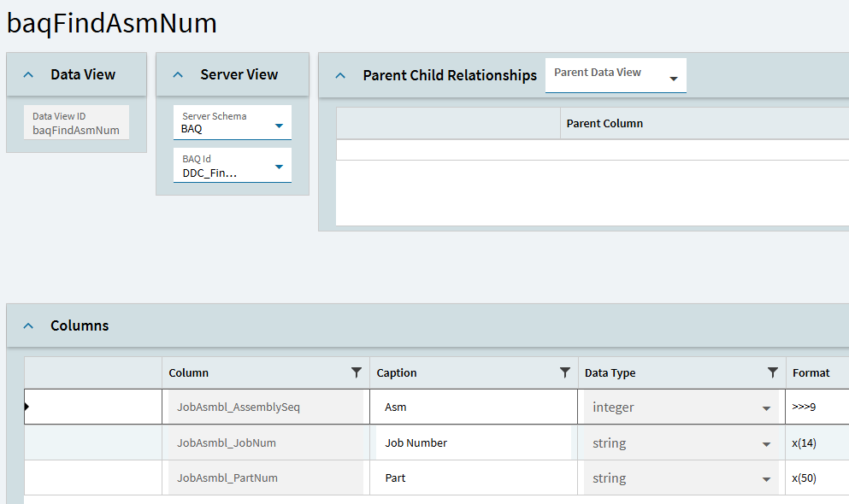Collapse the Server View panel
The image size is (849, 504).
(178, 75)
